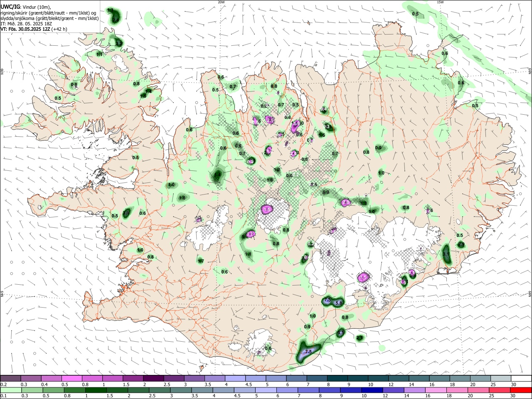The width and height of the screenshot is (532, 399).
Task: Click the 5.8 precipitation value label
Action: 338,303
